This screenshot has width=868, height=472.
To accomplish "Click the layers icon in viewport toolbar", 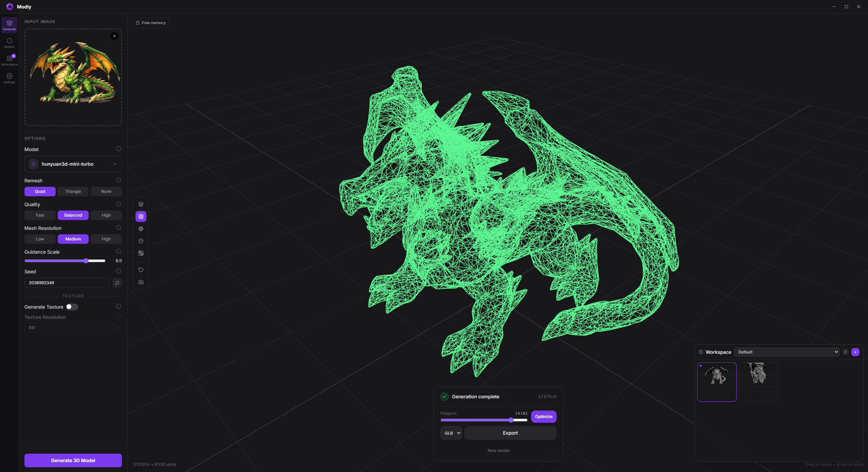I will [x=141, y=204].
